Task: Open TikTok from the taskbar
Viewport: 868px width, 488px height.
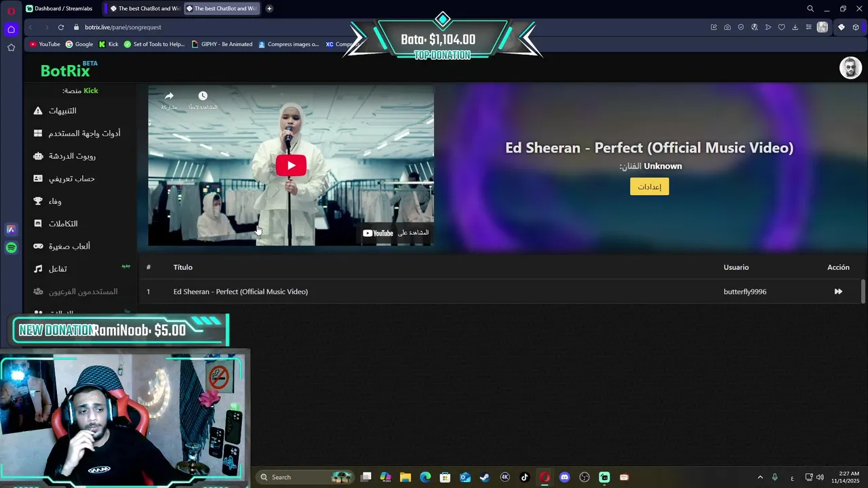Action: pos(524,477)
